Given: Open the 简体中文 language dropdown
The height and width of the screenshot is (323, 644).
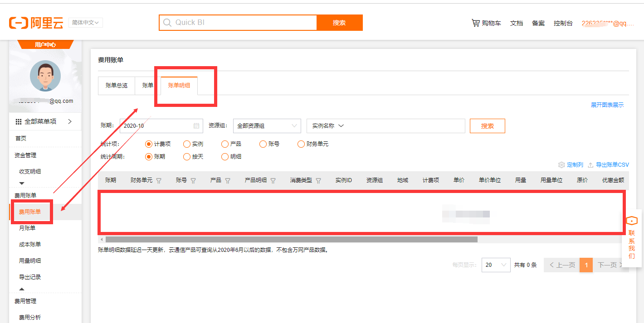Looking at the screenshot, I should (86, 23).
